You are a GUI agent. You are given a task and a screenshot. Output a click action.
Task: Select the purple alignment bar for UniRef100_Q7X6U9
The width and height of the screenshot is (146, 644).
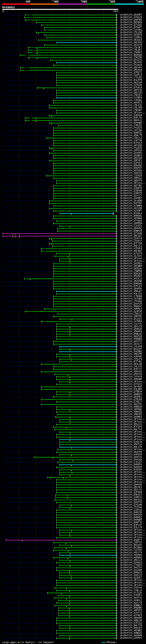click(x=60, y=233)
